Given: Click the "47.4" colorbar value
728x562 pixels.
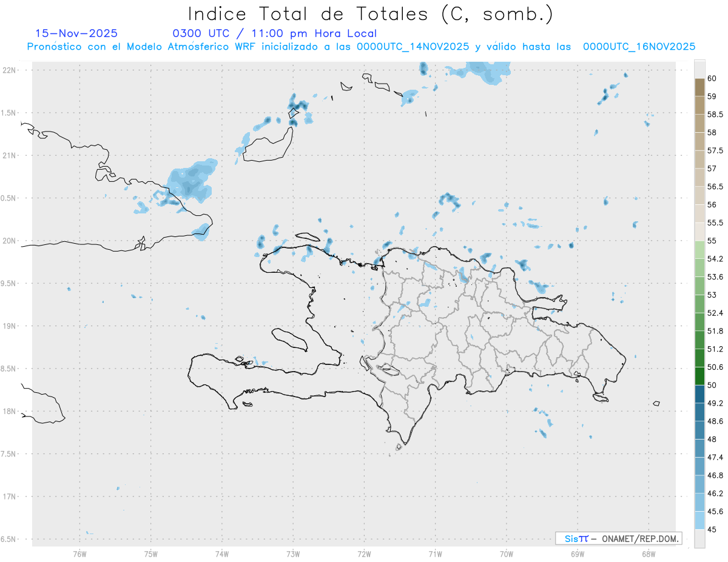Looking at the screenshot, I should (x=715, y=457).
